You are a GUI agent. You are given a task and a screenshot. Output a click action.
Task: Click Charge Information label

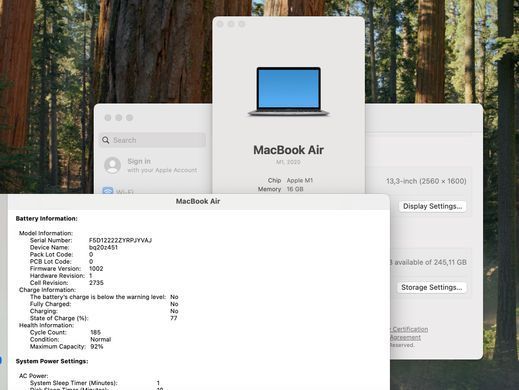coord(47,290)
